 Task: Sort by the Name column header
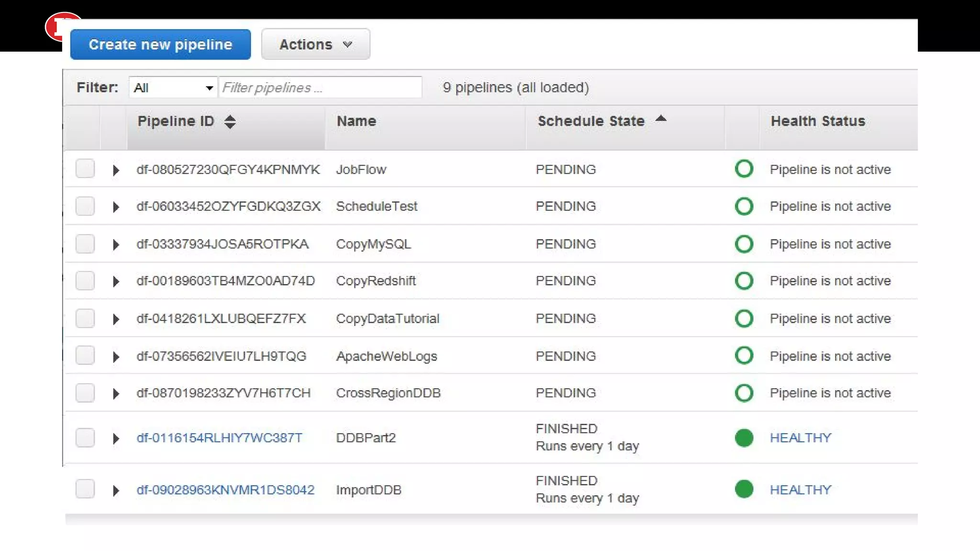click(x=356, y=121)
